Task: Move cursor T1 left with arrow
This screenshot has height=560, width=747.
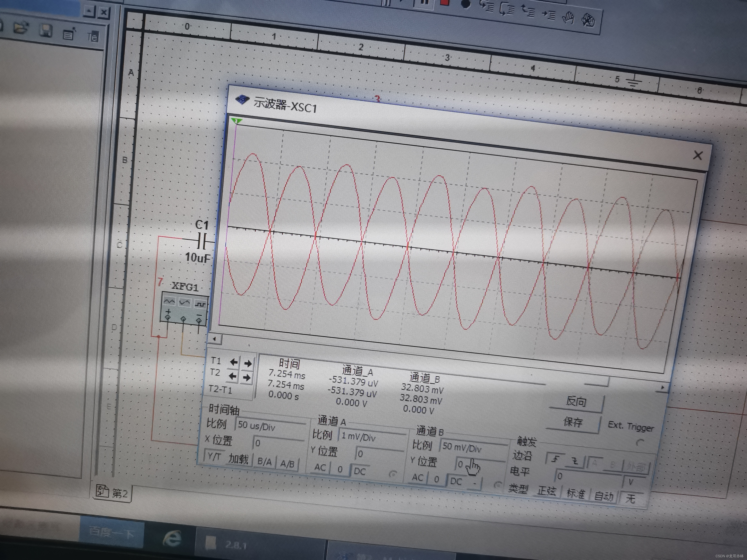Action: point(233,362)
